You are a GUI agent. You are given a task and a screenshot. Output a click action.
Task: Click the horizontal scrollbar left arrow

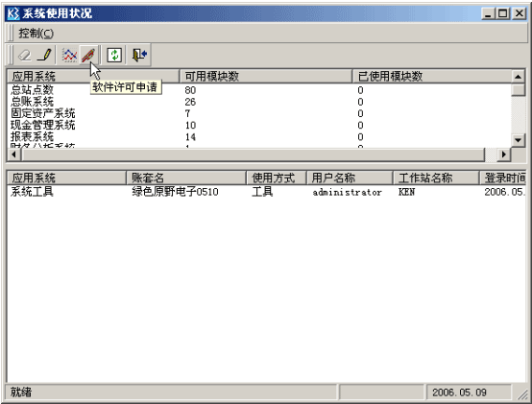tap(14, 154)
